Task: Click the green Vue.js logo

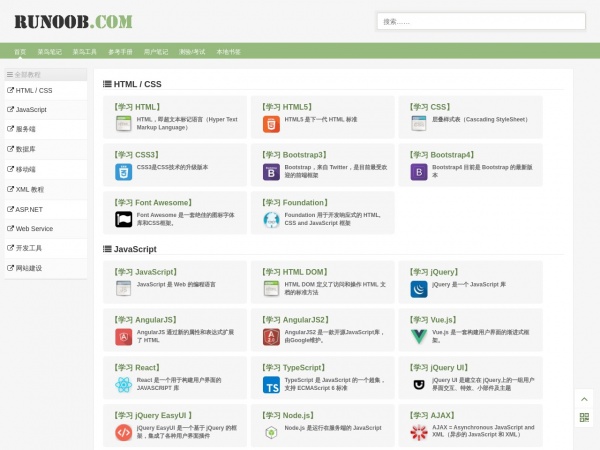Action: 419,337
